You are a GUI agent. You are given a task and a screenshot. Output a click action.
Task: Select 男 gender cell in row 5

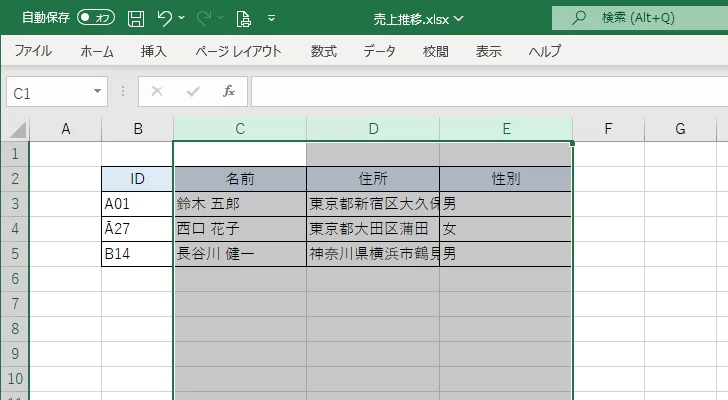click(x=506, y=254)
